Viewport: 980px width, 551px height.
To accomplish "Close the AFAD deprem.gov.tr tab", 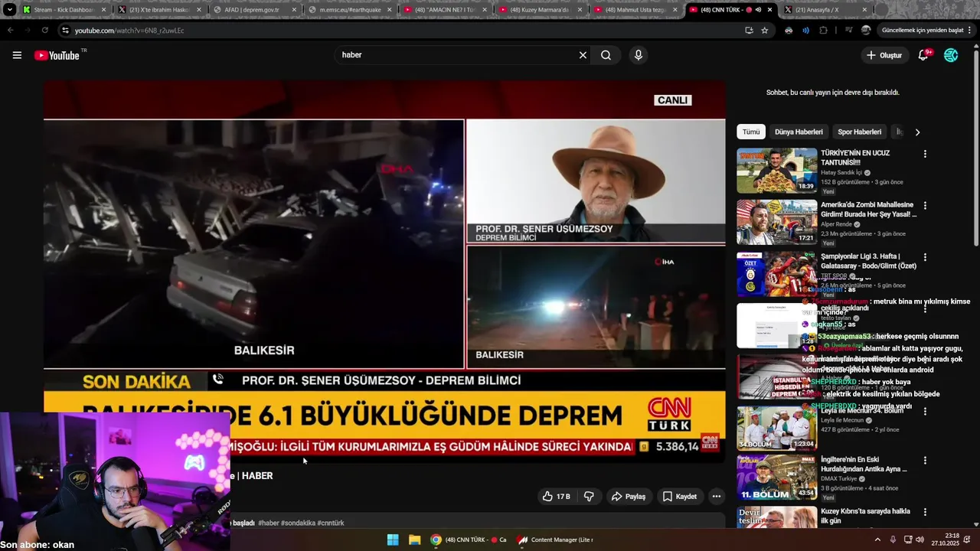I will click(x=294, y=10).
